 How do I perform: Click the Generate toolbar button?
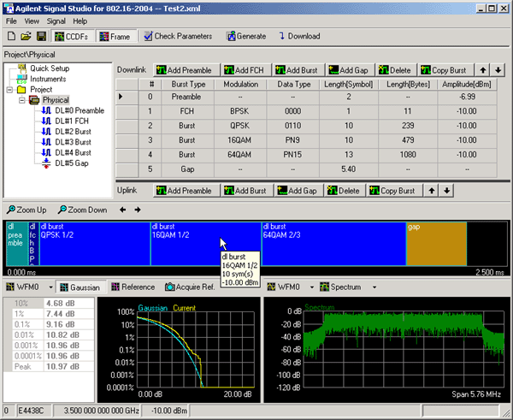[246, 36]
